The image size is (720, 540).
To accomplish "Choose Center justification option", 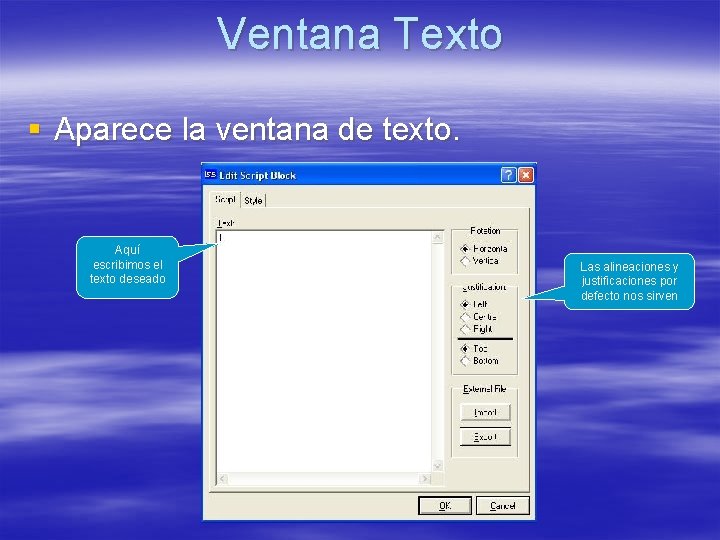I will 478,316.
